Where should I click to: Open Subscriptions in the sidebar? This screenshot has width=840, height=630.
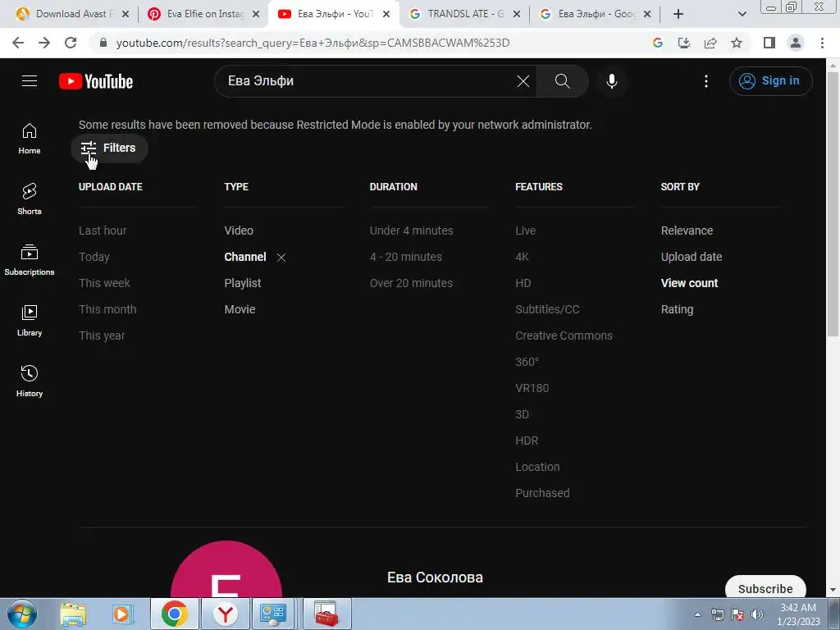coord(30,260)
